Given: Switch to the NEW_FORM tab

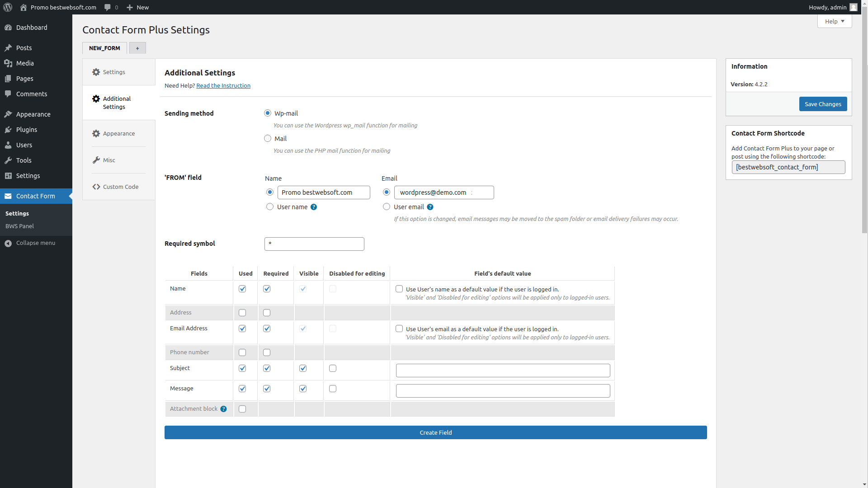Looking at the screenshot, I should coord(104,48).
